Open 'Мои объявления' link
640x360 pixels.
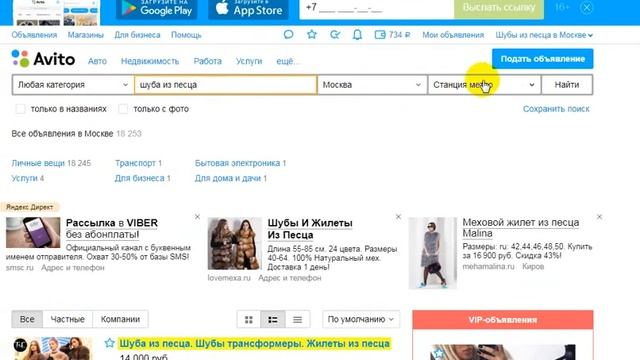pos(453,35)
